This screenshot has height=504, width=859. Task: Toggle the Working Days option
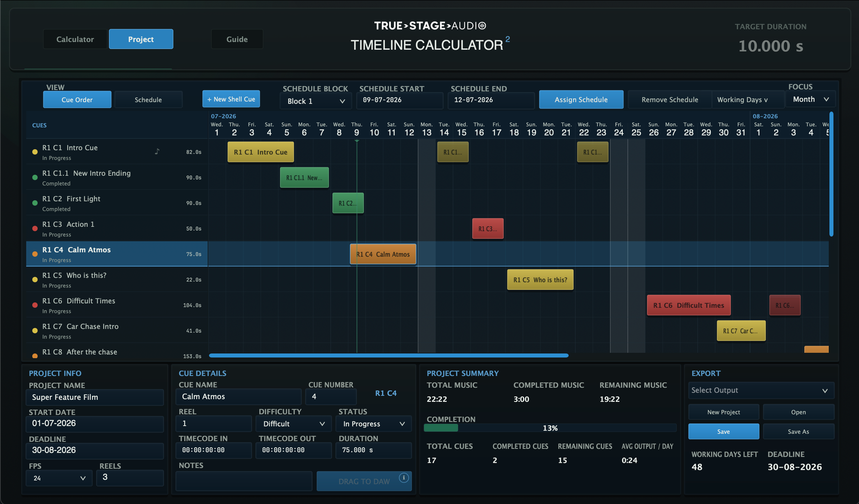click(742, 99)
